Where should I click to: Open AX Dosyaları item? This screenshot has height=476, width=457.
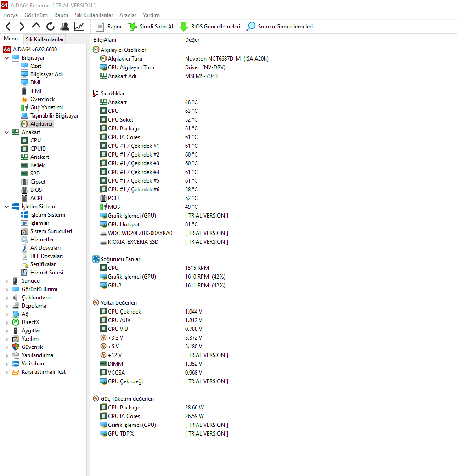click(x=41, y=248)
